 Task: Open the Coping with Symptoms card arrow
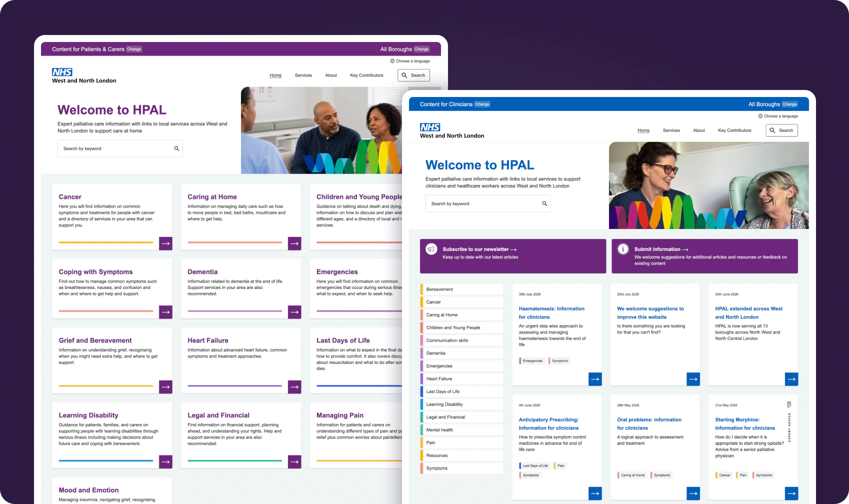[165, 312]
